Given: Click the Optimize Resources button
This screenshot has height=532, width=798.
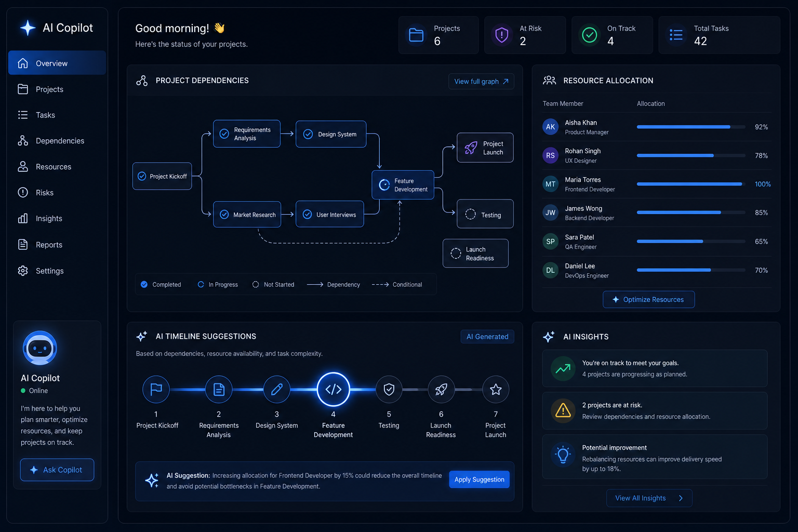Looking at the screenshot, I should (648, 299).
